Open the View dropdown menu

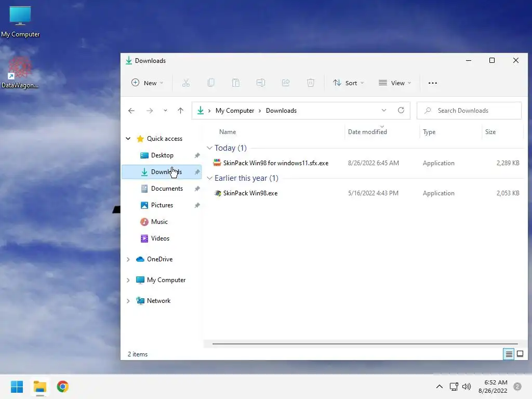[x=395, y=83]
